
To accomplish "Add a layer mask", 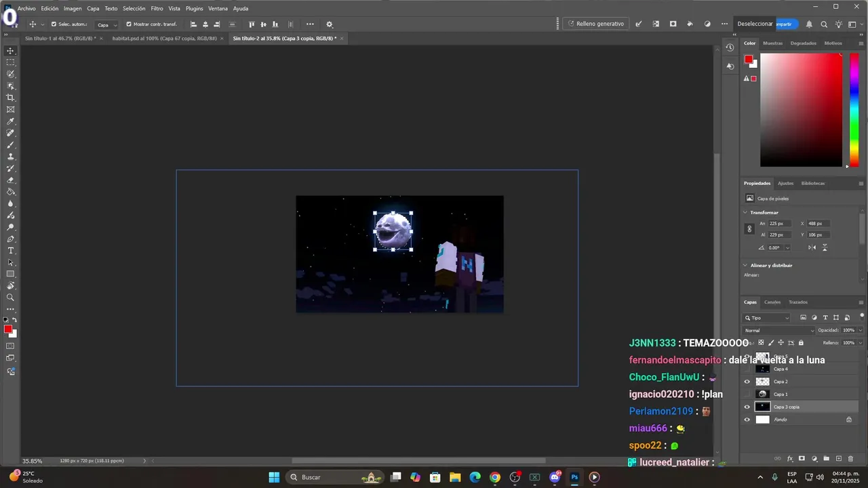I will (802, 459).
